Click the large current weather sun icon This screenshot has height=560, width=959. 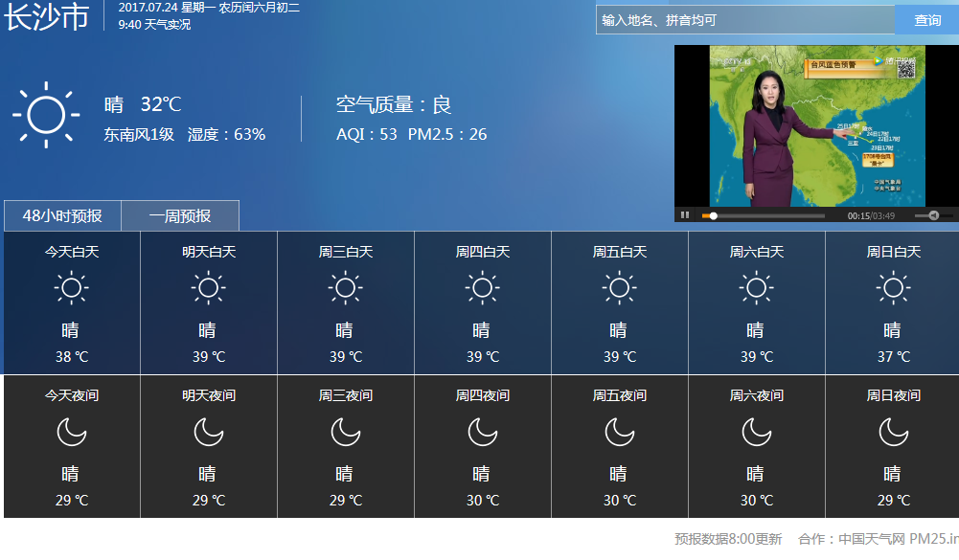point(45,115)
